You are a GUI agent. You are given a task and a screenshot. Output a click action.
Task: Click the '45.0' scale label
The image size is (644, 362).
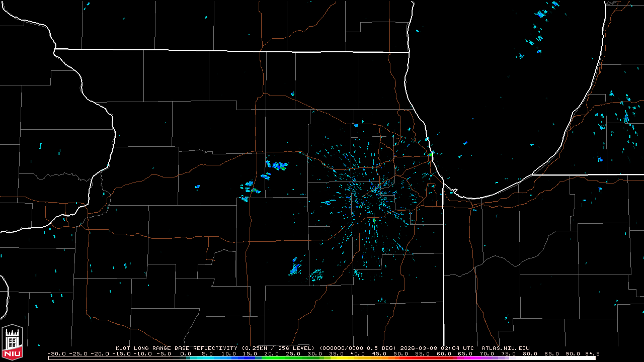coord(379,354)
